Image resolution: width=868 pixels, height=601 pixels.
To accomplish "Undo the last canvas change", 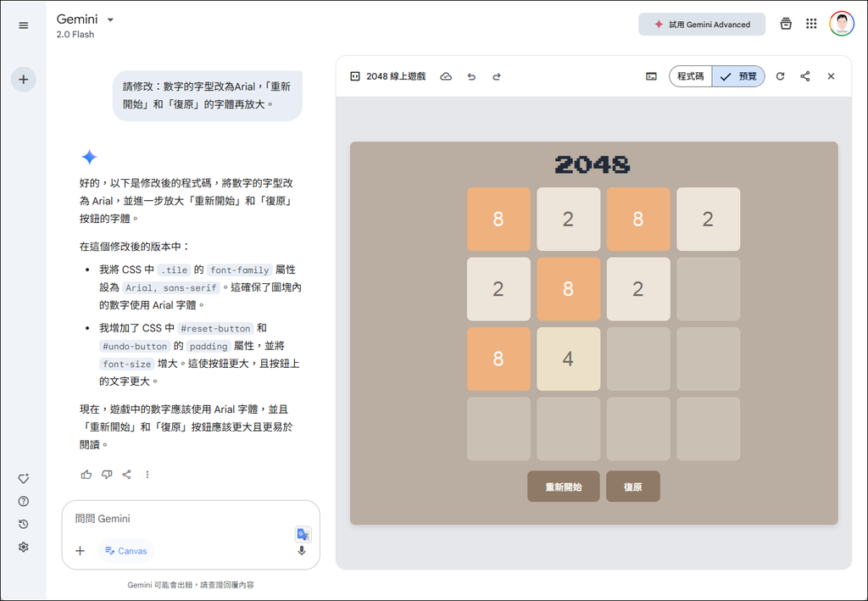I will point(471,76).
